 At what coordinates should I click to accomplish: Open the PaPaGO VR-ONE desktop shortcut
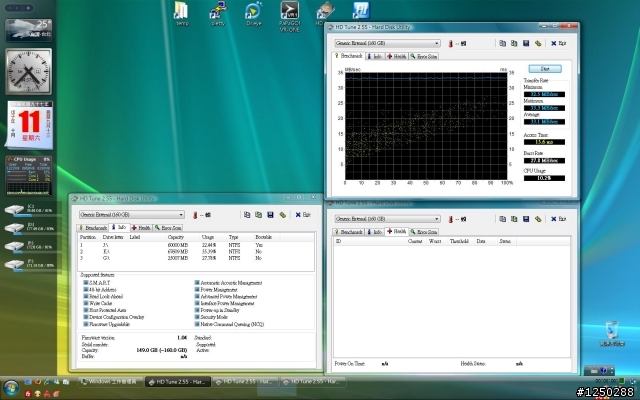pyautogui.click(x=289, y=16)
